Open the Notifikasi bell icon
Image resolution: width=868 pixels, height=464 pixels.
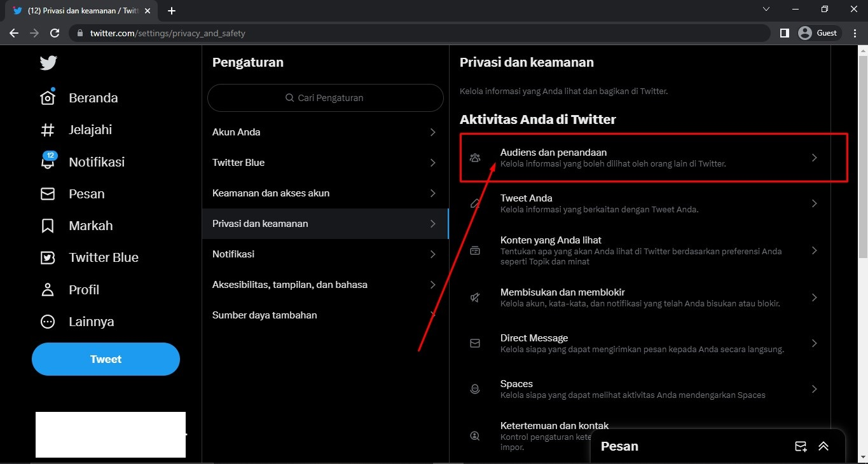[x=48, y=161]
